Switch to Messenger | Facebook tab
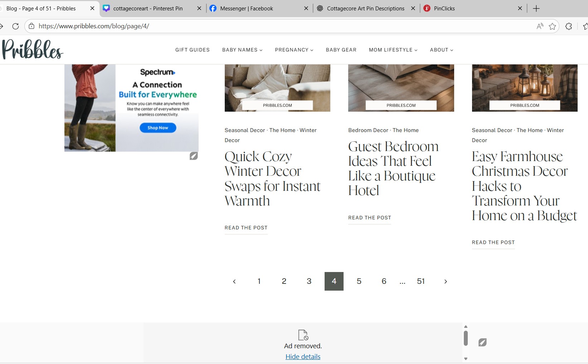This screenshot has height=364, width=588. [246, 9]
